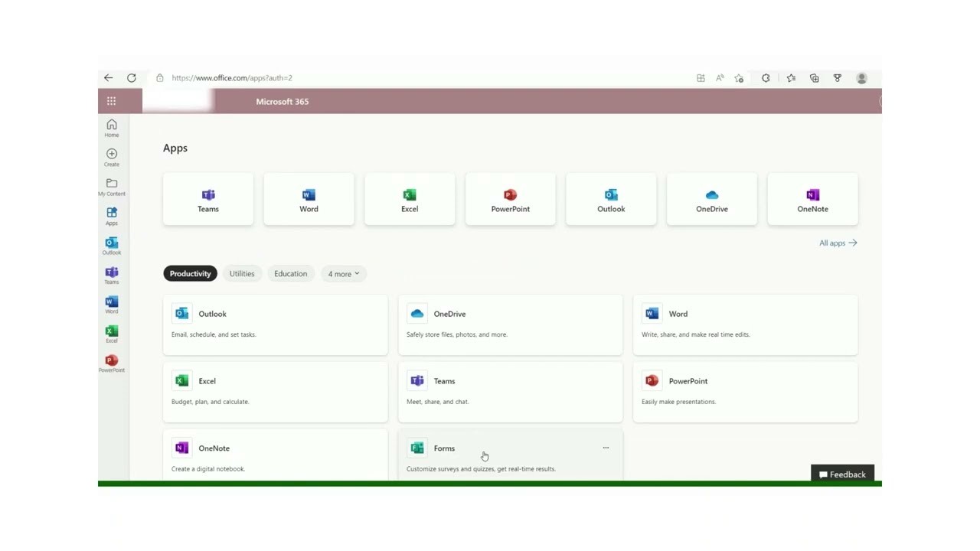Open the app launcher waffle icon
Image resolution: width=980 pixels, height=551 pixels.
tap(111, 101)
